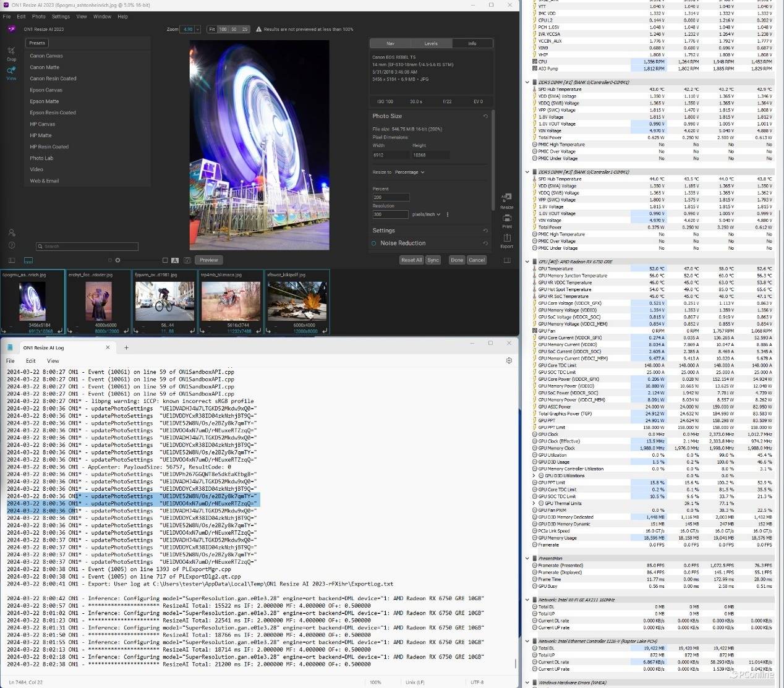Switch to the Levels tab

(x=431, y=43)
